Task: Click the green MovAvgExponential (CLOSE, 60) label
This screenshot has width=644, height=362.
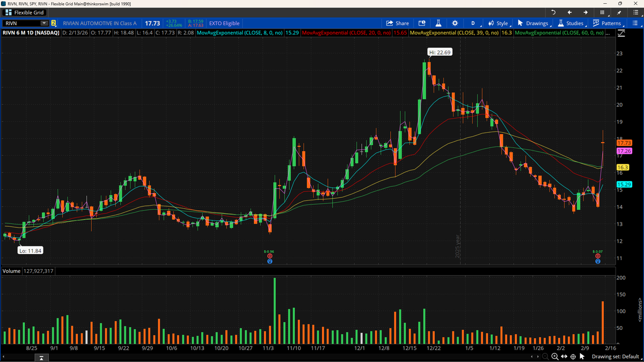Action: 559,33
